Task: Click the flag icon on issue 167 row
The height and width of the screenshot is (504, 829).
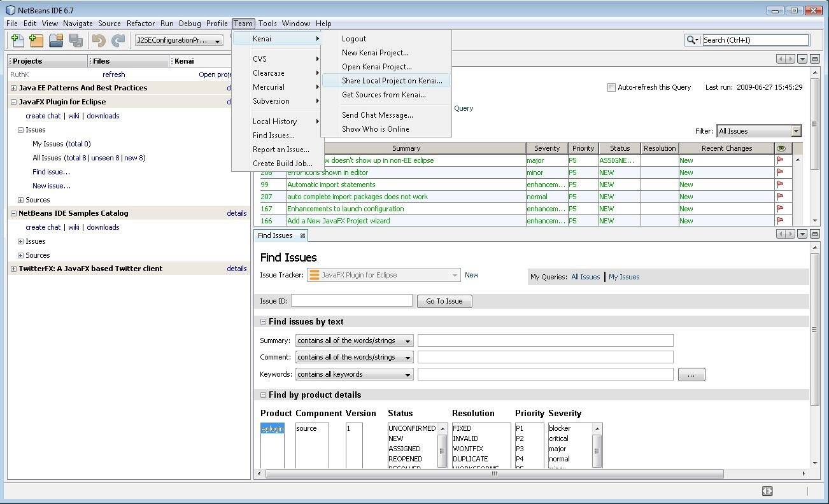Action: (780, 209)
